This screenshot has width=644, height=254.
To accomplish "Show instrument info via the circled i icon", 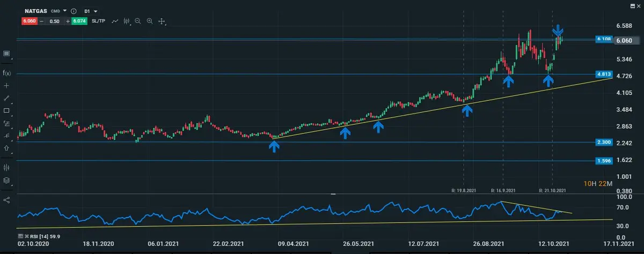I will coord(74,11).
